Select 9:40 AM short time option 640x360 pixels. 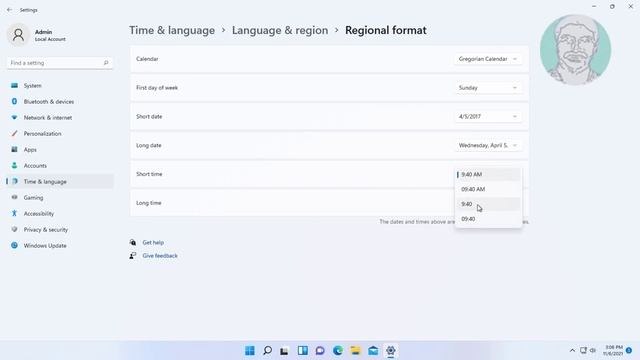(x=488, y=174)
